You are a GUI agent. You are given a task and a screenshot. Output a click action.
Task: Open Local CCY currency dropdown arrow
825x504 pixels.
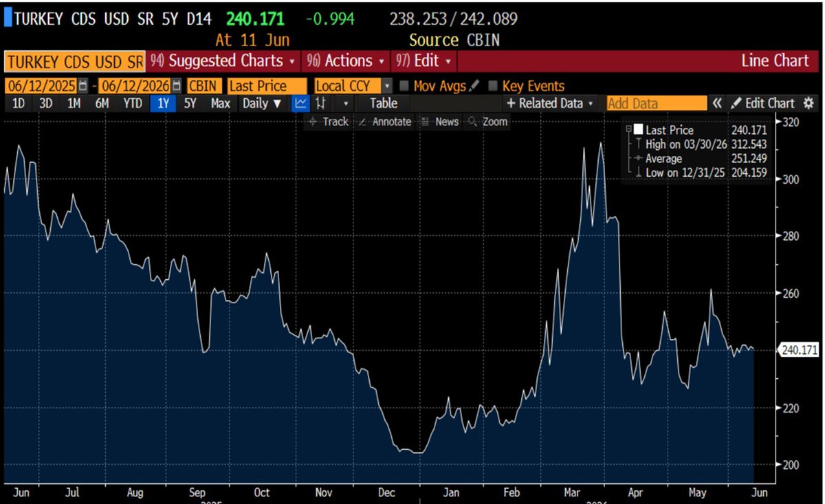coord(387,86)
